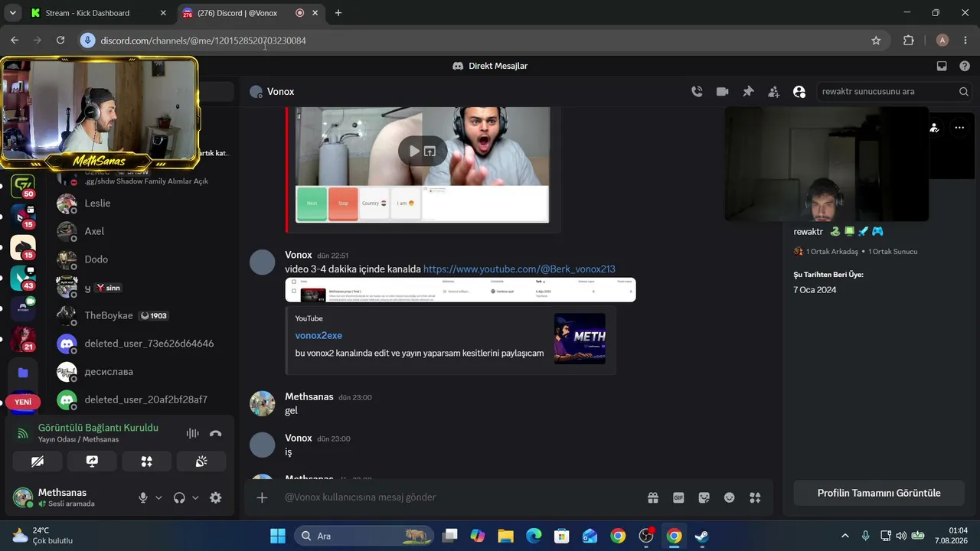Open the profile more options menu

[959, 128]
